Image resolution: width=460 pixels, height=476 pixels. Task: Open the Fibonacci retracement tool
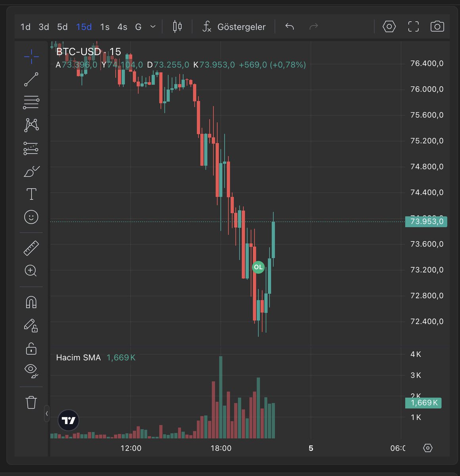tap(31, 102)
